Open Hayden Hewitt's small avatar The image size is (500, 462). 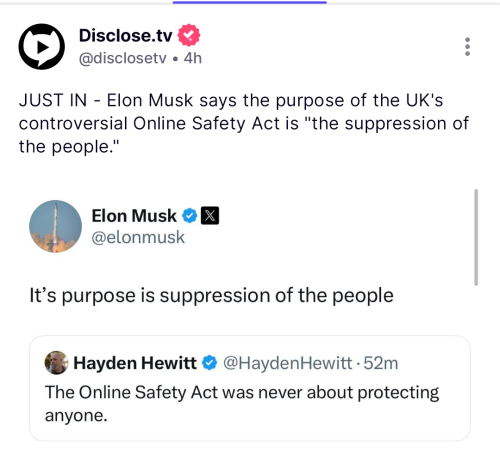[x=56, y=363]
